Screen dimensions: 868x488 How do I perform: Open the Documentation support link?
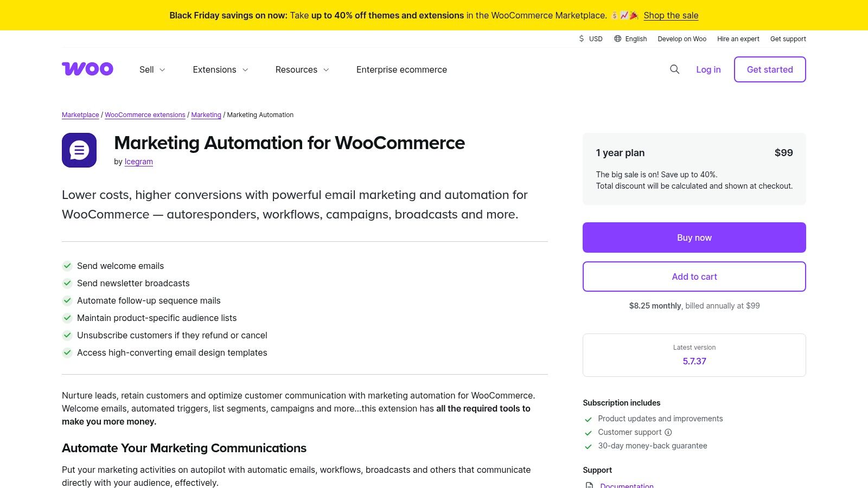627,486
